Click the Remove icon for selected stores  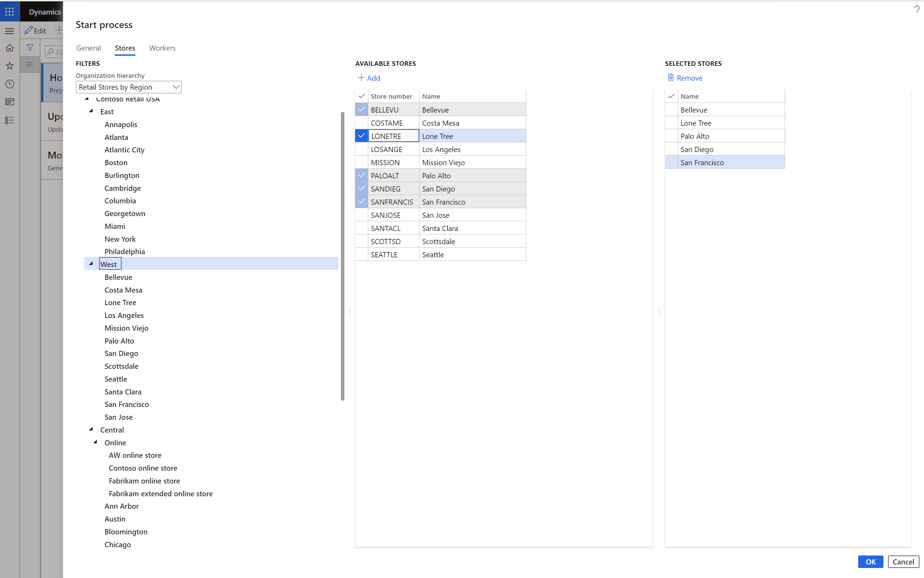671,78
